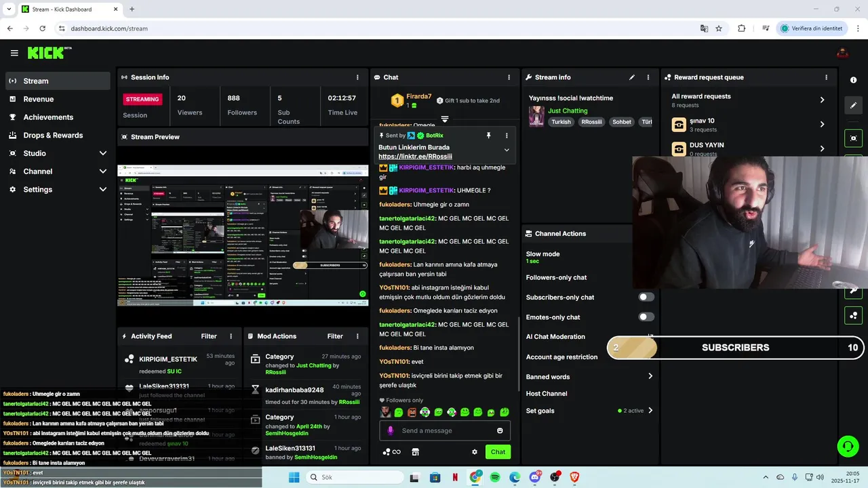Click the channel points balance icon under chat
The width and height of the screenshot is (868, 488).
point(391,452)
